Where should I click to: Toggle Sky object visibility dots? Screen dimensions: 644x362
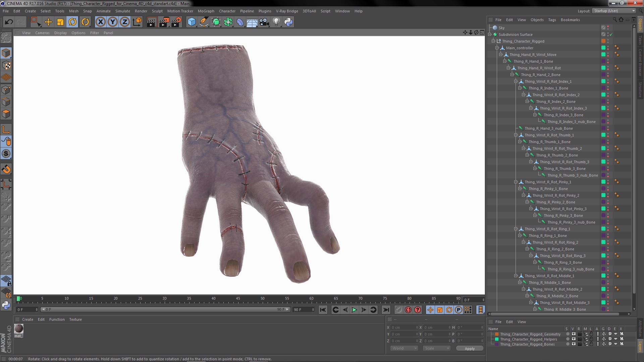[x=608, y=28]
